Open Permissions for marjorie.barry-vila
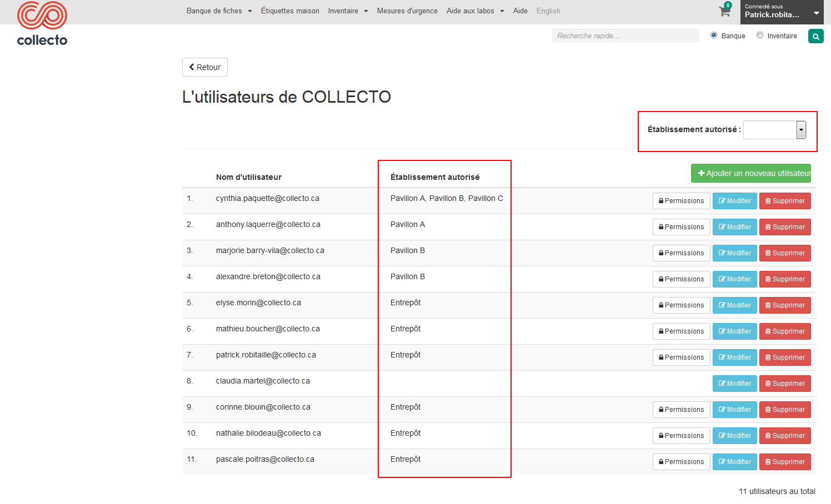The height and width of the screenshot is (504, 831). [682, 253]
